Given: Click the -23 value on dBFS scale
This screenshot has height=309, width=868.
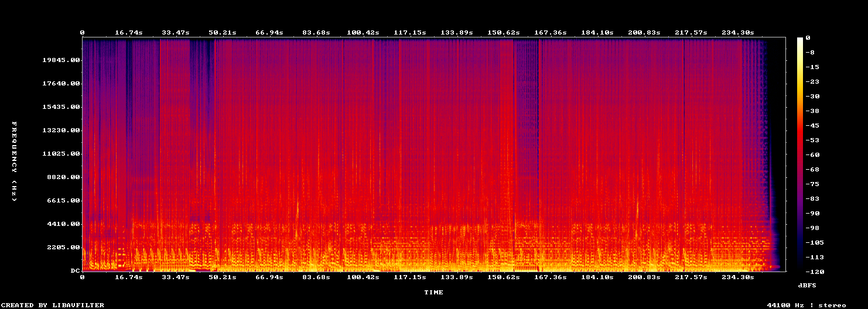Looking at the screenshot, I should [812, 81].
